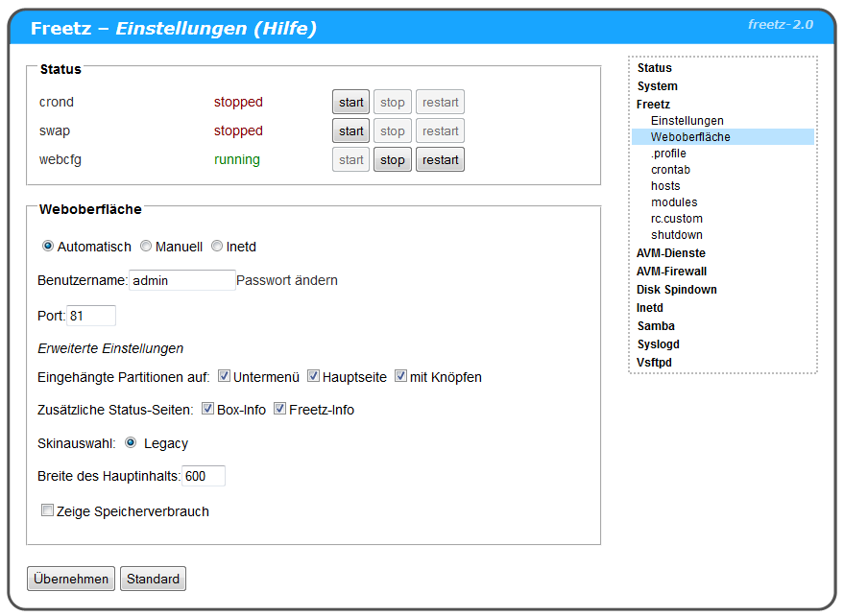This screenshot has width=844, height=616.
Task: Select the Manuell radio option
Action: click(146, 247)
